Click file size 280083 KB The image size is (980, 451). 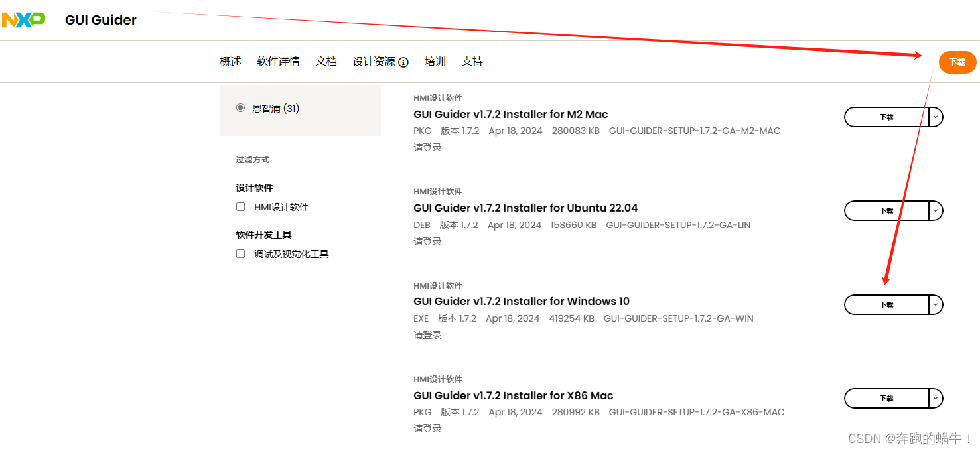point(576,131)
